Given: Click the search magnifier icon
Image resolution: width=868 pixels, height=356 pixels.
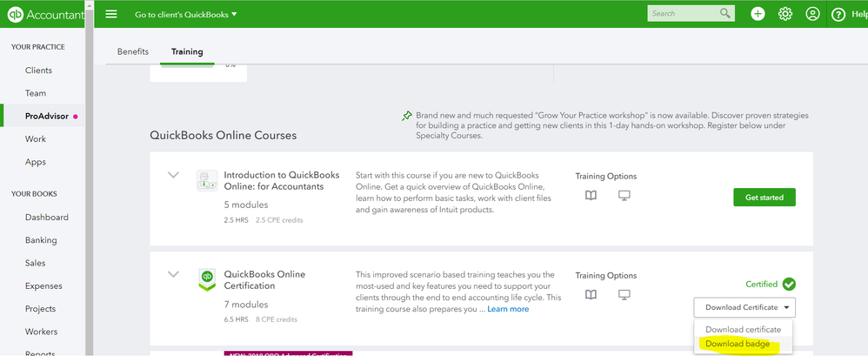Looking at the screenshot, I should point(725,14).
